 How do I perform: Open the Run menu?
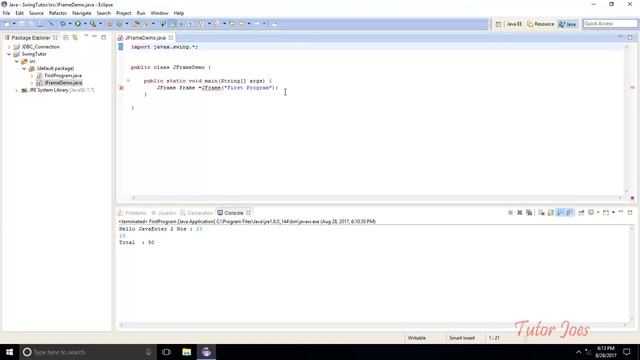141,13
